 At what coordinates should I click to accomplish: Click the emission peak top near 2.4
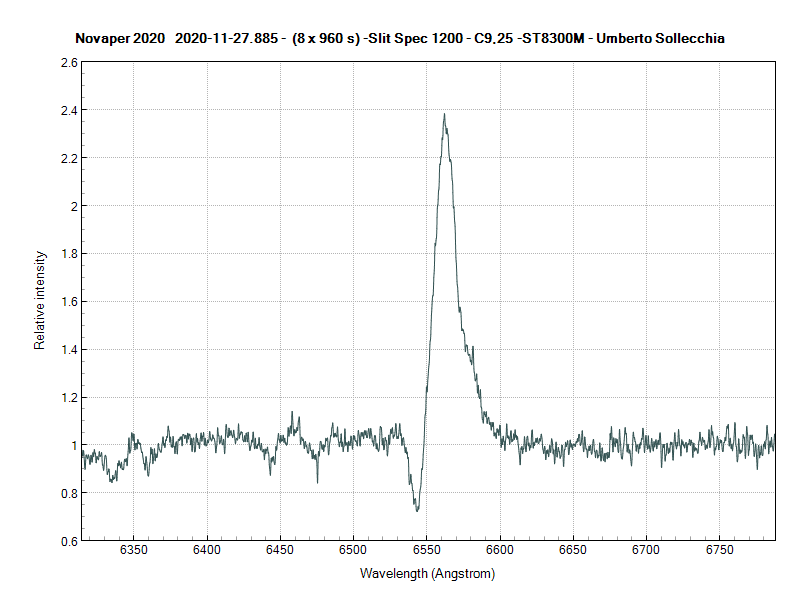click(x=444, y=115)
